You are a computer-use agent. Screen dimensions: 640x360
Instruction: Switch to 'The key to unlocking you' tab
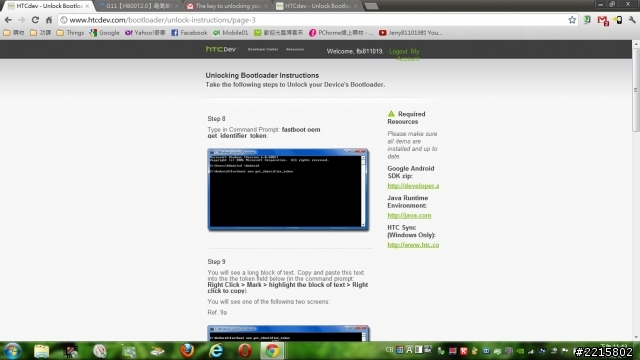pyautogui.click(x=227, y=6)
